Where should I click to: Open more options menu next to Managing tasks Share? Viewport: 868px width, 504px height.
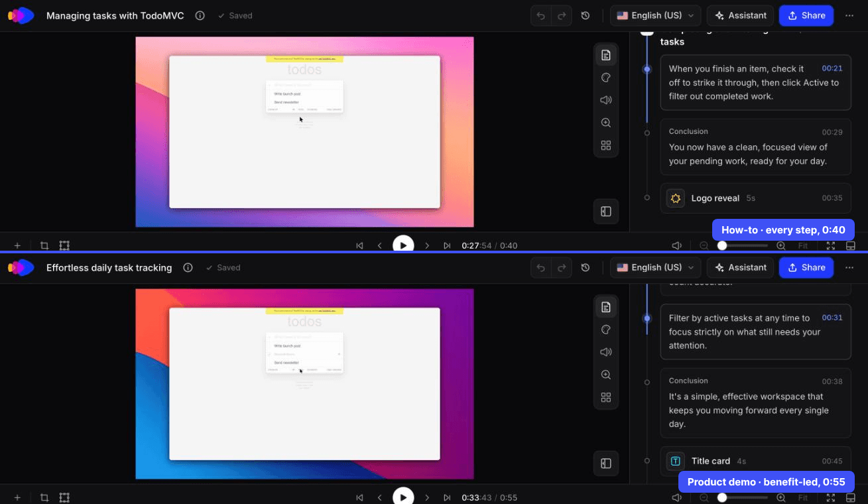(849, 15)
